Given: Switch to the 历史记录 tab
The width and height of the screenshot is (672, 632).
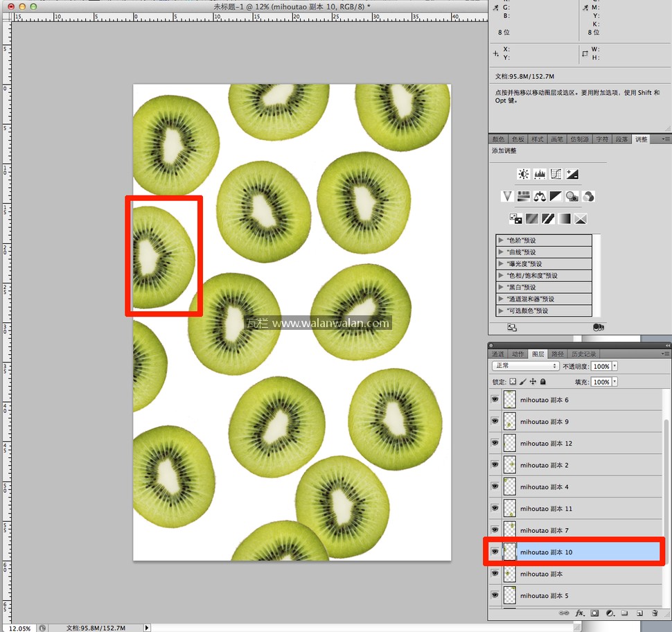Looking at the screenshot, I should click(x=584, y=354).
